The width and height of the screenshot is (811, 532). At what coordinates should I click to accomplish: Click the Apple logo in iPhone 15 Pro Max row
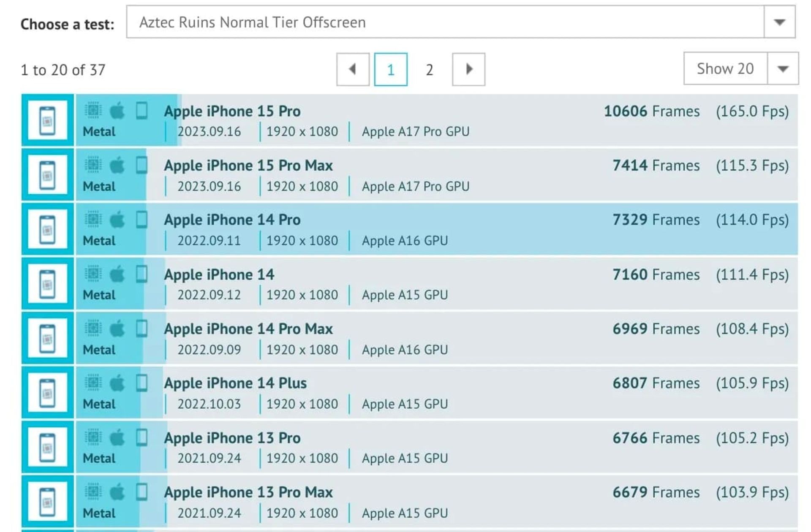tap(117, 165)
